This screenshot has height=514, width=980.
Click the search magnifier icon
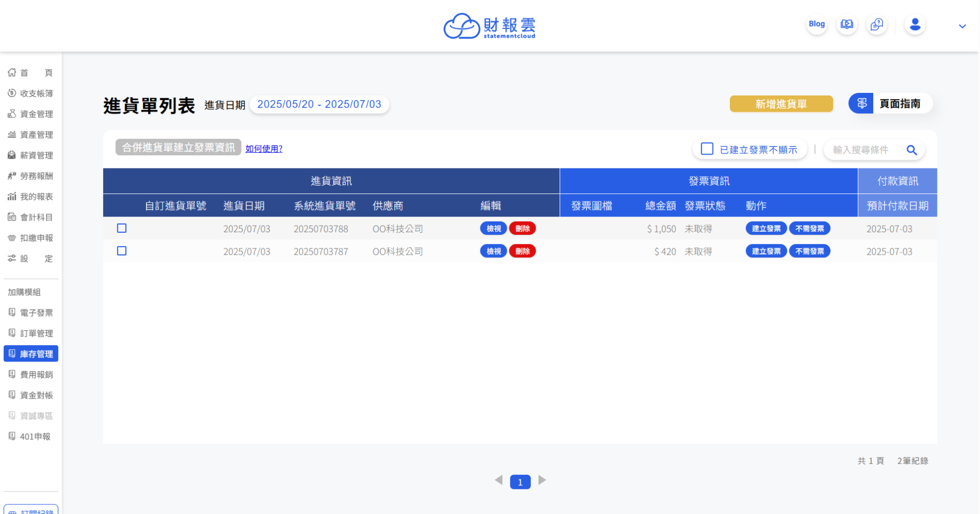(x=912, y=150)
